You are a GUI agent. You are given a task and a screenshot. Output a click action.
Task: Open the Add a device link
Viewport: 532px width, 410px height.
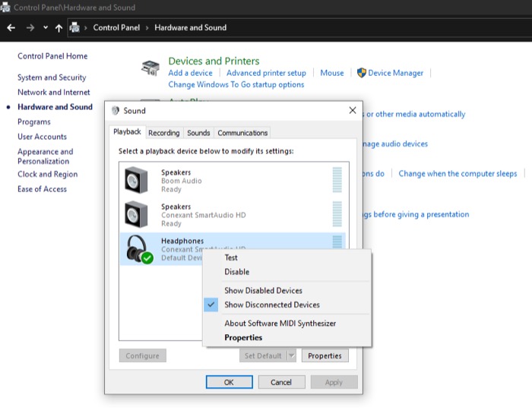coord(190,73)
